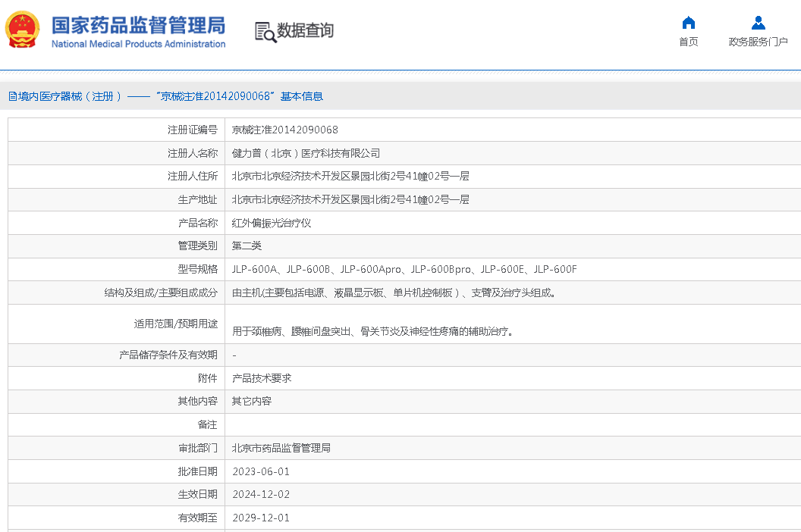The width and height of the screenshot is (801, 532).
Task: Click the 政务服务门户 person icon
Action: (x=758, y=23)
